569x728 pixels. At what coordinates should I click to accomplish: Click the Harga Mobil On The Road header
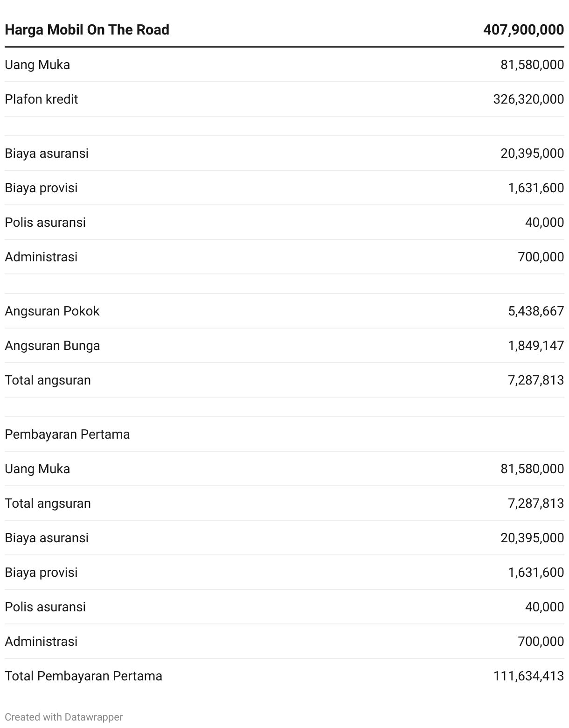(87, 30)
